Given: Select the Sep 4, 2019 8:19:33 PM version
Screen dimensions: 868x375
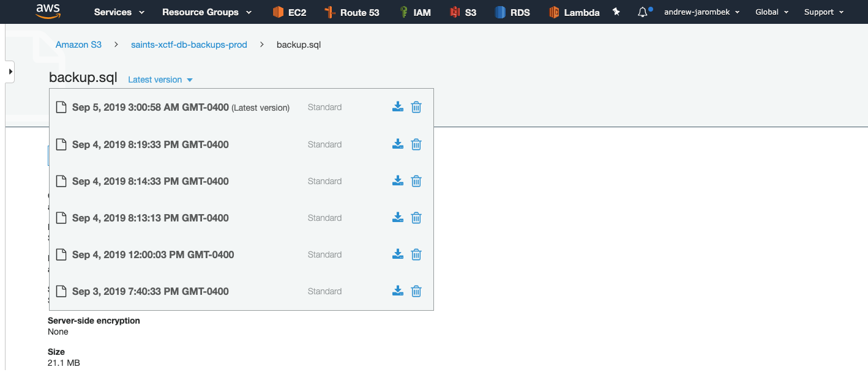Looking at the screenshot, I should [x=151, y=144].
